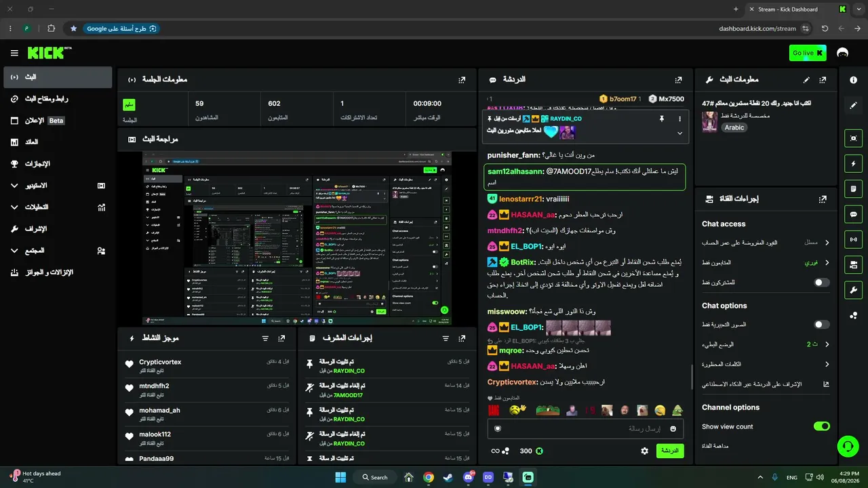
Task: Click the wrench icon in right rail
Action: 853,290
